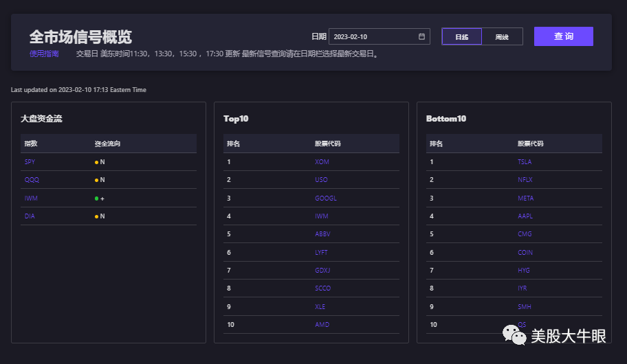Viewport: 627px width, 364px height.
Task: Click the Top10 panel heading
Action: (x=236, y=119)
